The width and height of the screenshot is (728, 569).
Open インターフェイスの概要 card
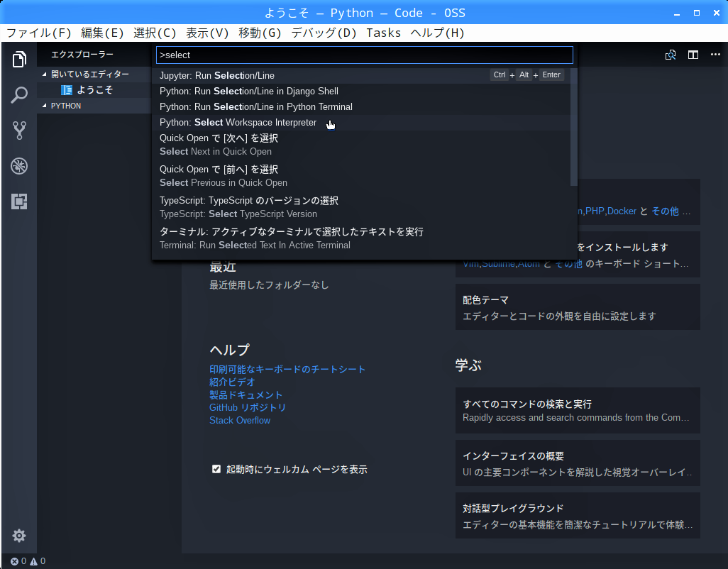[578, 463]
